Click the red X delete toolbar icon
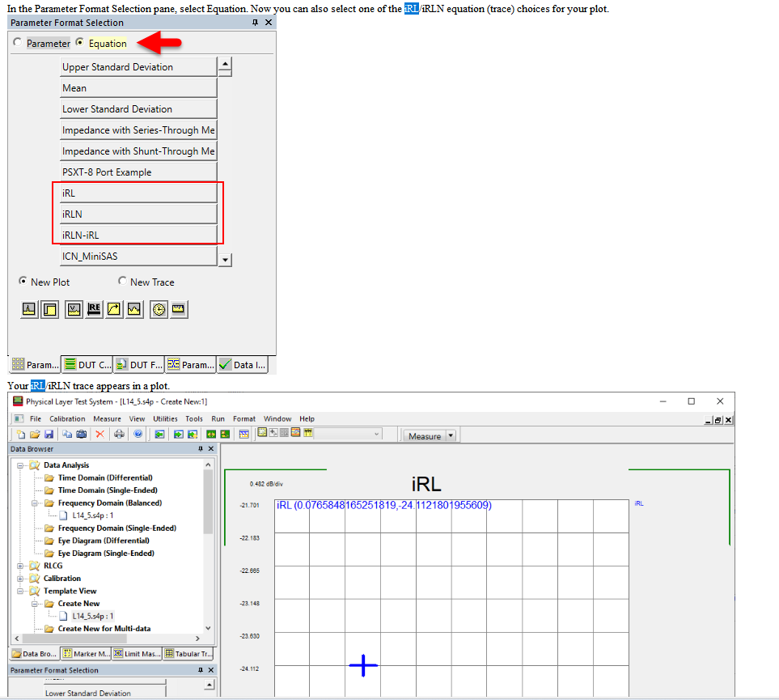The height and width of the screenshot is (700, 779). (x=100, y=435)
